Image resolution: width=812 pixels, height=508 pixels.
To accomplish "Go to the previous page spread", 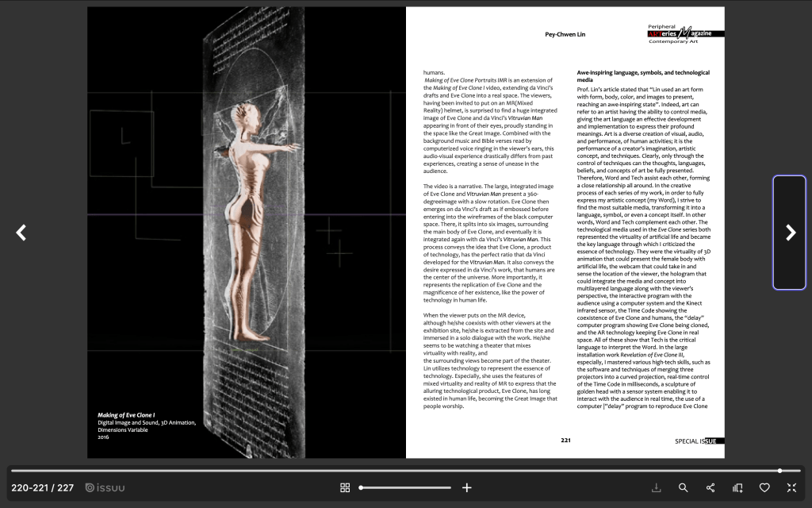I will pos(21,233).
